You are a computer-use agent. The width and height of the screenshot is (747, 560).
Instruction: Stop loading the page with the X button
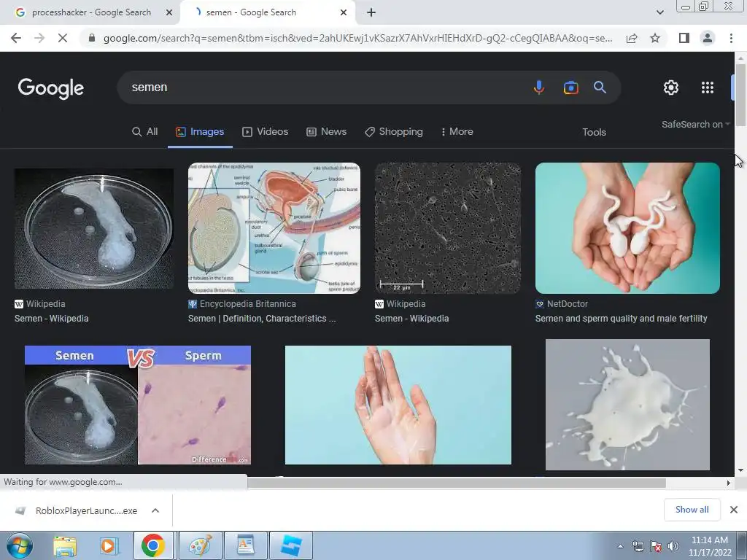[x=63, y=38]
